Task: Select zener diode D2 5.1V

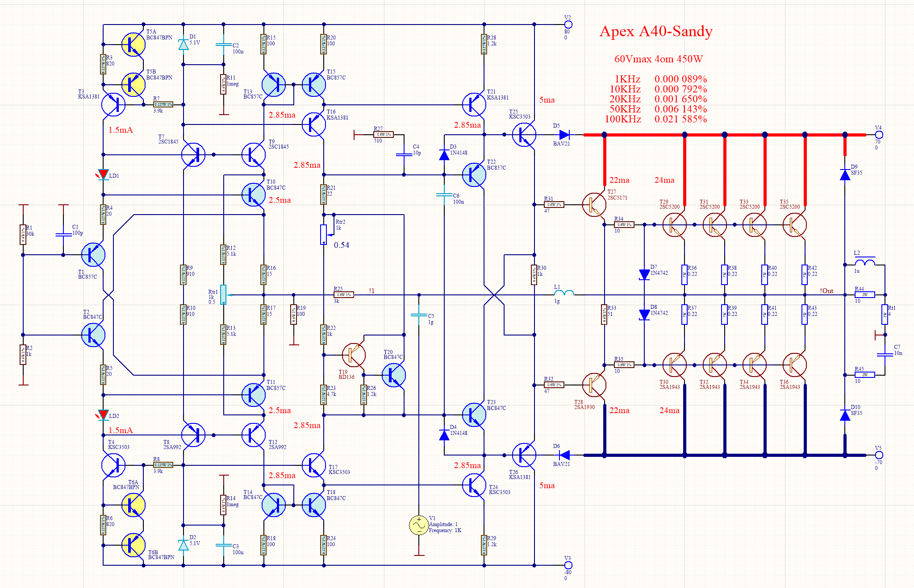Action: click(183, 545)
